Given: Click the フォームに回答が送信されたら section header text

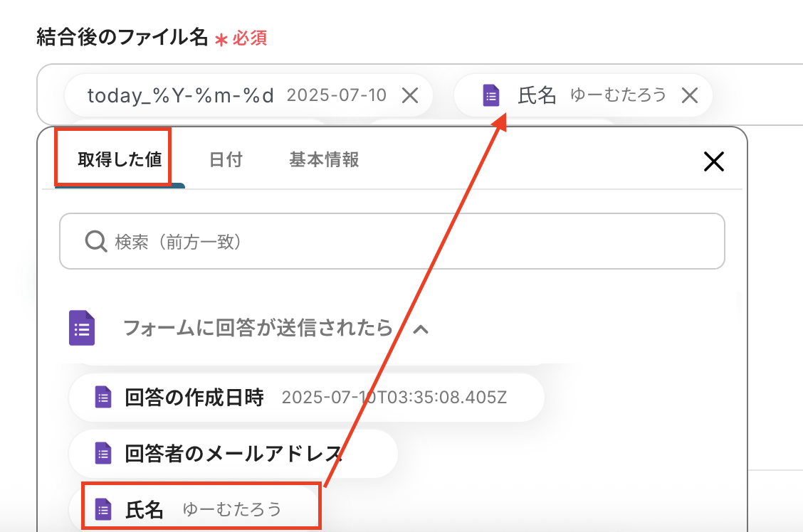Looking at the screenshot, I should coord(258,328).
